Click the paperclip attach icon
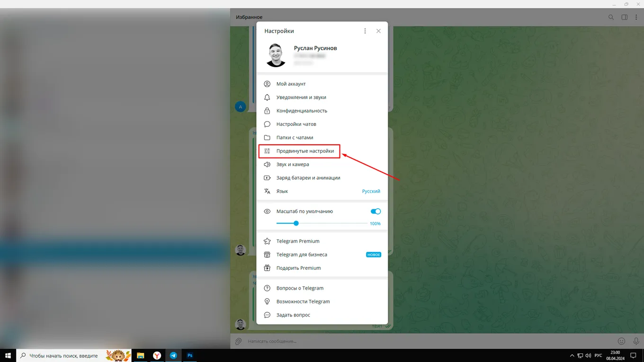 coord(239,341)
